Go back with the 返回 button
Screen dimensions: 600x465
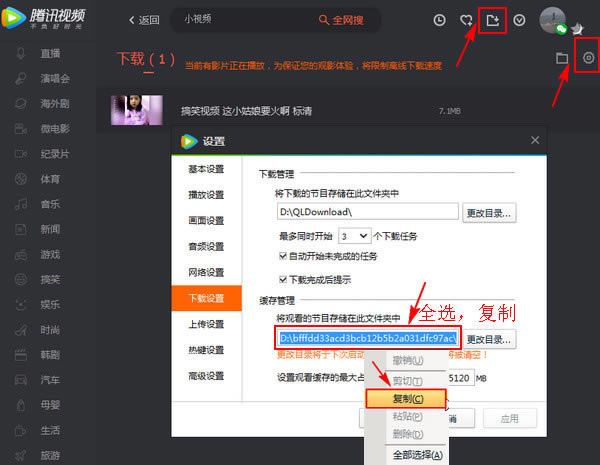click(144, 20)
